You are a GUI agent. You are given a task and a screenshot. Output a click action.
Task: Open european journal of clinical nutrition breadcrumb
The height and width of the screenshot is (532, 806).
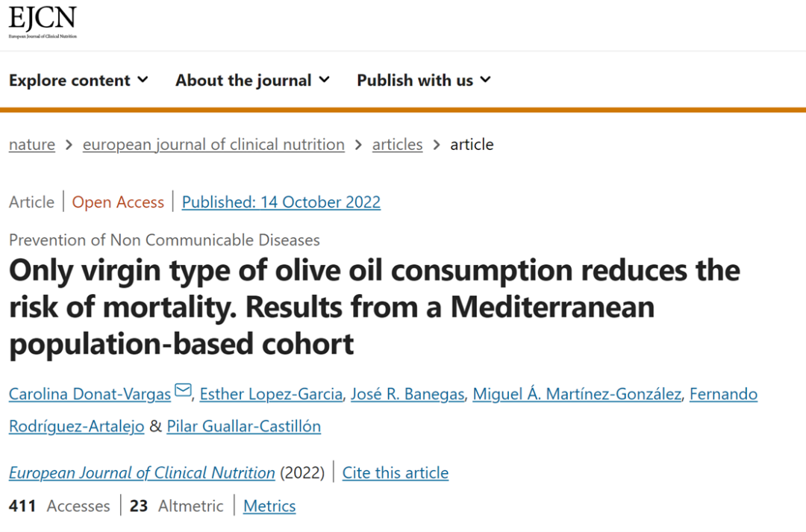click(214, 145)
